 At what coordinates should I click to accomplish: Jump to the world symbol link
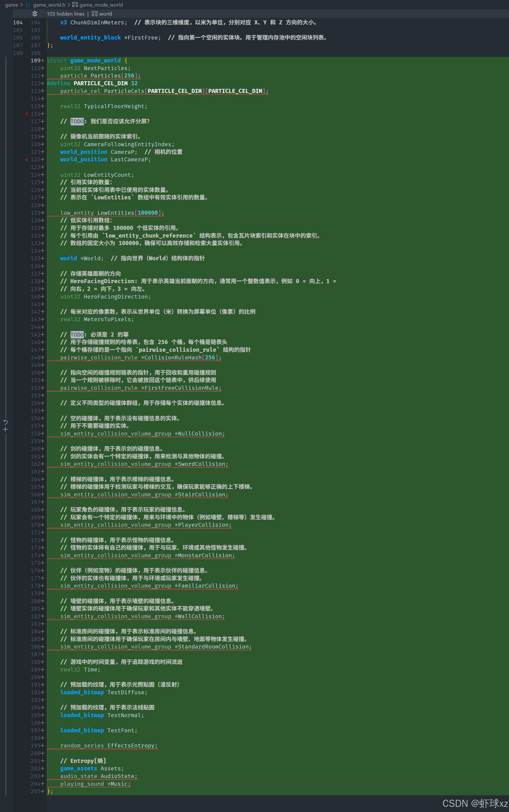[x=105, y=14]
